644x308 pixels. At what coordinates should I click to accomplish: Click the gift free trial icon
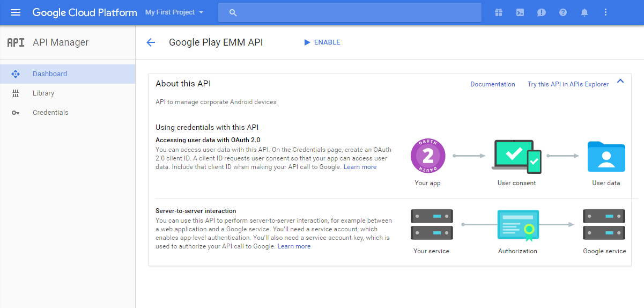pyautogui.click(x=499, y=12)
